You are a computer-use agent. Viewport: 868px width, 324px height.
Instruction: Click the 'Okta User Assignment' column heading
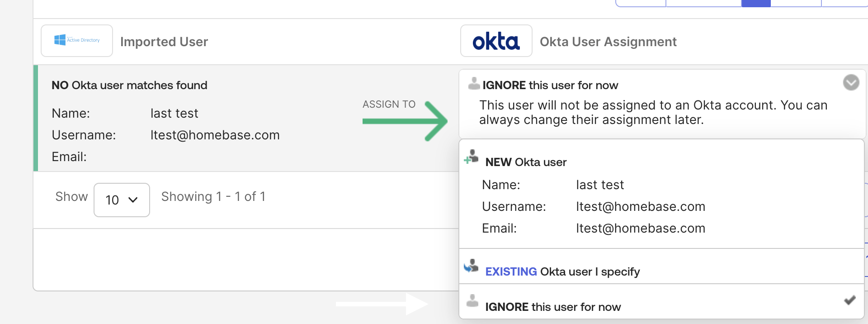pos(608,42)
